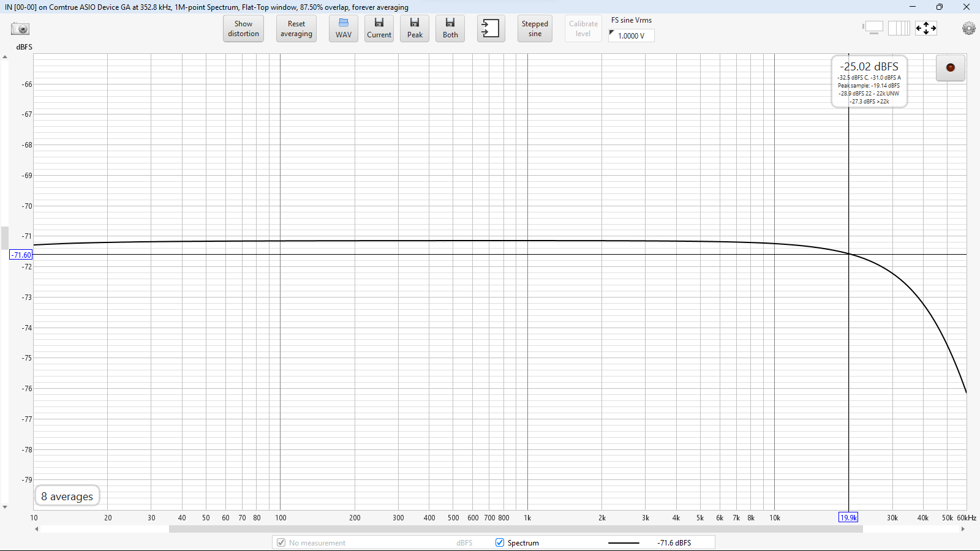Click the -71.6 dBFS legend value

tap(674, 543)
